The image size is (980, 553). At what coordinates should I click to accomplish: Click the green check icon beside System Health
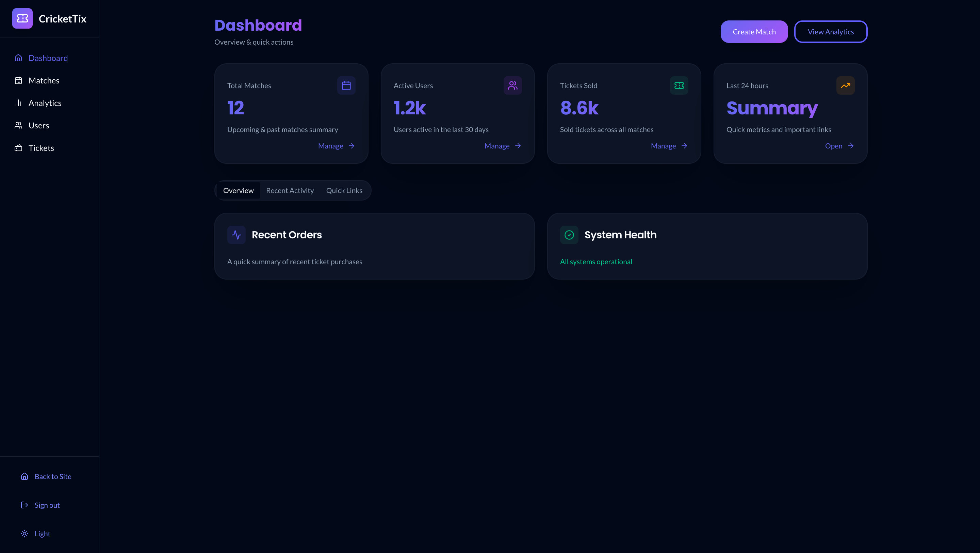tap(569, 235)
